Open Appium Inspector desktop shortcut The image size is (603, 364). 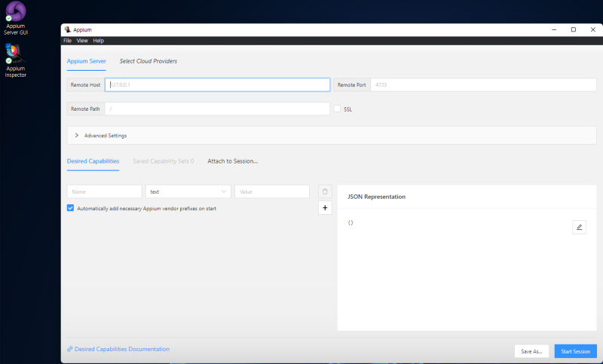(x=15, y=61)
